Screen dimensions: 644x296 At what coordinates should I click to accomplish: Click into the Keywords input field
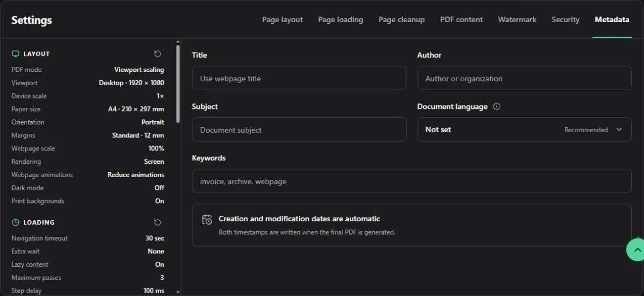[x=412, y=180]
